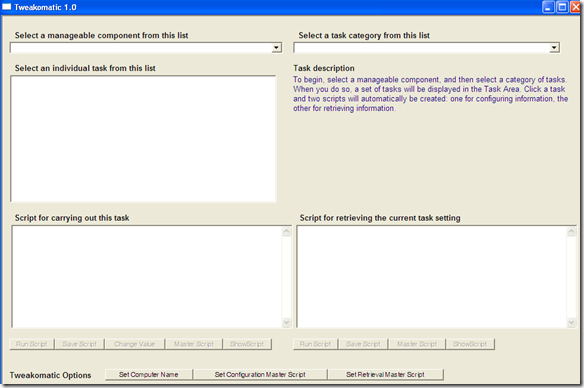The height and width of the screenshot is (388, 584).
Task: Click 'Select an individual task from this list' label
Action: click(85, 68)
